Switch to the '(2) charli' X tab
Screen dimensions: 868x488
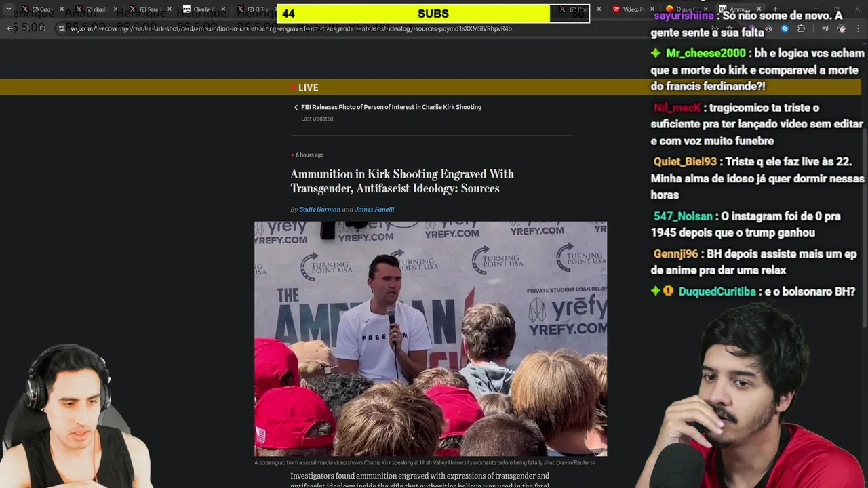tap(94, 9)
